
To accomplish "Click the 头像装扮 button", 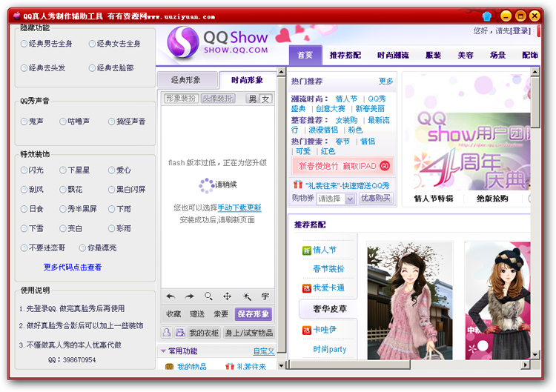I will click(x=218, y=98).
